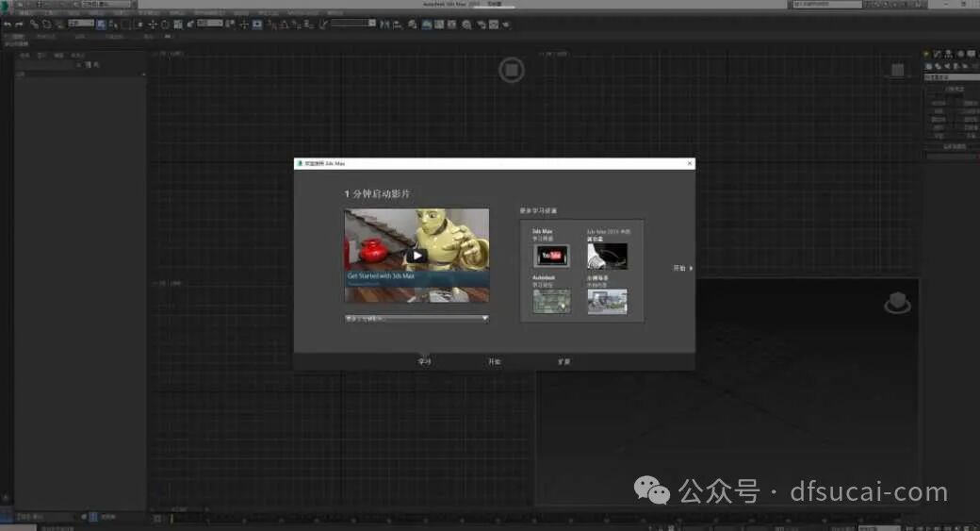Image resolution: width=980 pixels, height=531 pixels.
Task: Open Edit Named Selection Sets
Action: (x=323, y=25)
